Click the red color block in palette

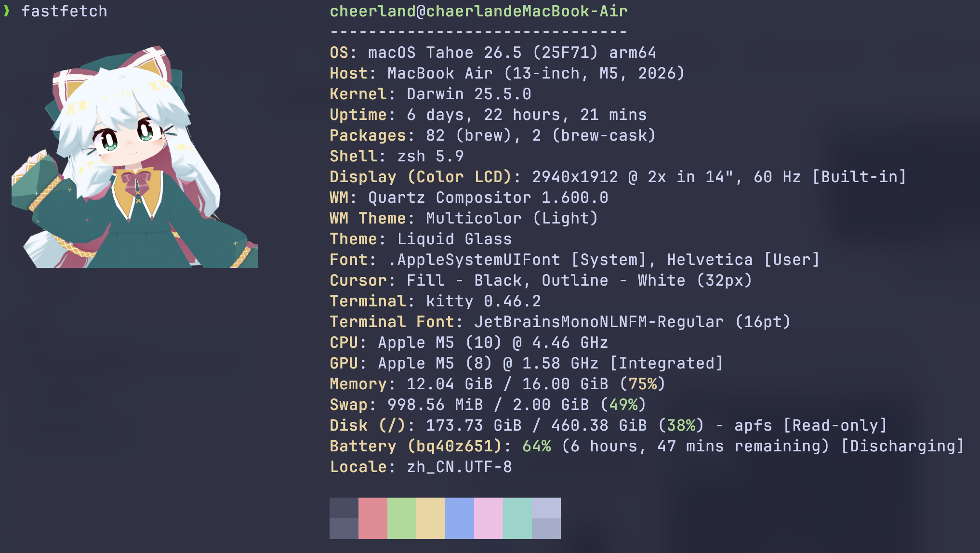click(x=373, y=518)
